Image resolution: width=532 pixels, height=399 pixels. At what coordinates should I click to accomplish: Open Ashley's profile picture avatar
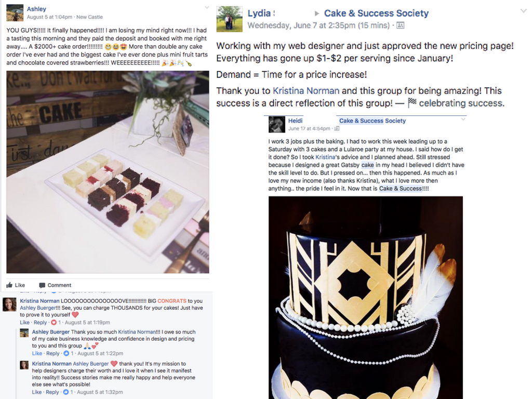click(15, 12)
